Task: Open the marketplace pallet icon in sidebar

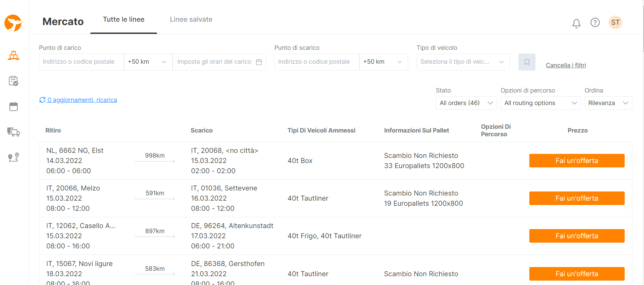Action: [14, 56]
